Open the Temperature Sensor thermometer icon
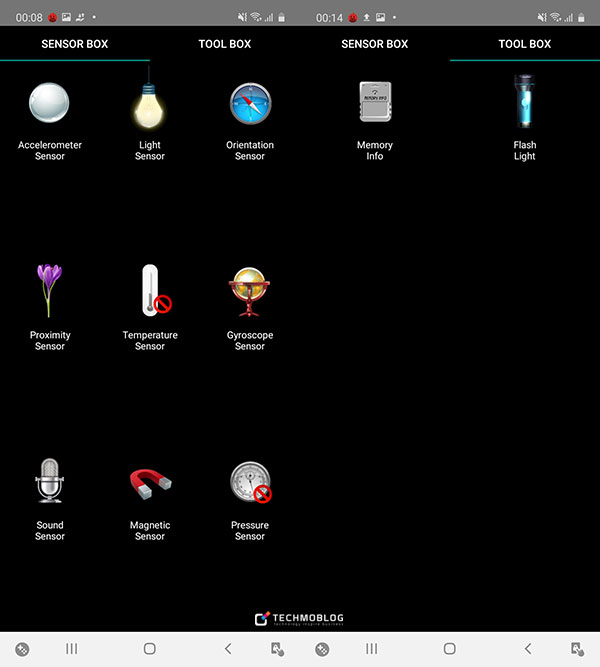The image size is (600, 667). pyautogui.click(x=150, y=291)
